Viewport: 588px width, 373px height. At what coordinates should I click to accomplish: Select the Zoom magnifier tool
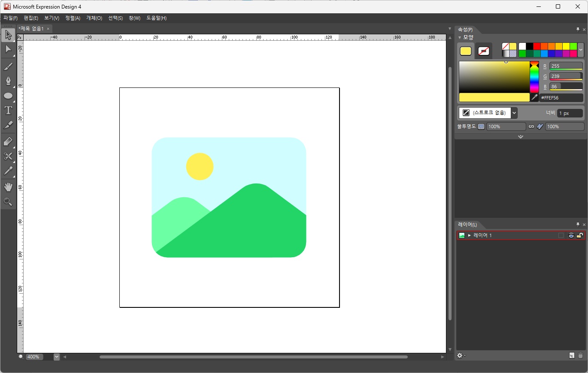tap(8, 202)
